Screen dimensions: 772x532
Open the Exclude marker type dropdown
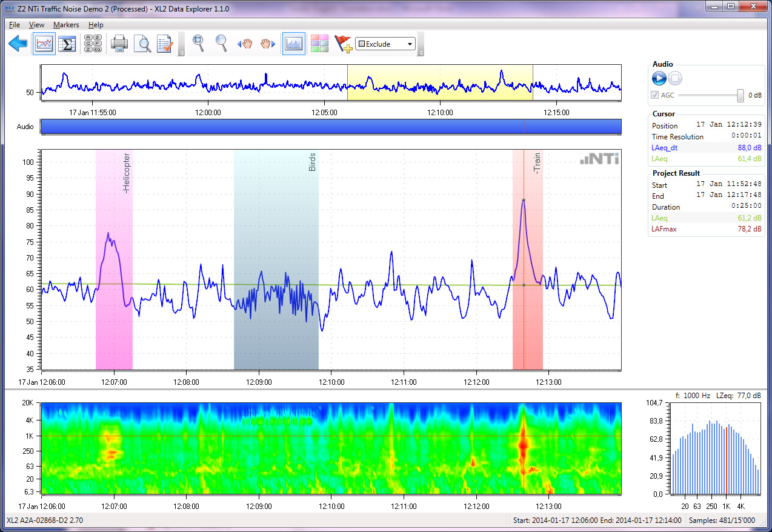pos(410,44)
